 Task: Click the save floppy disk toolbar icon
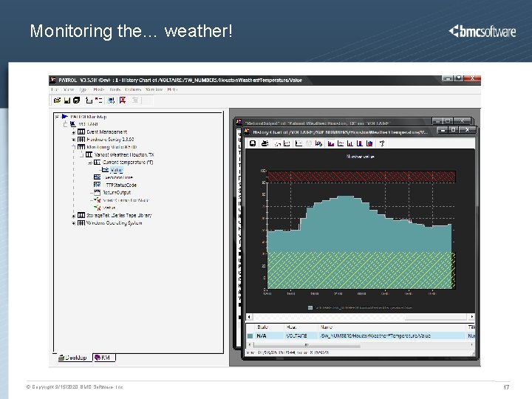66,100
